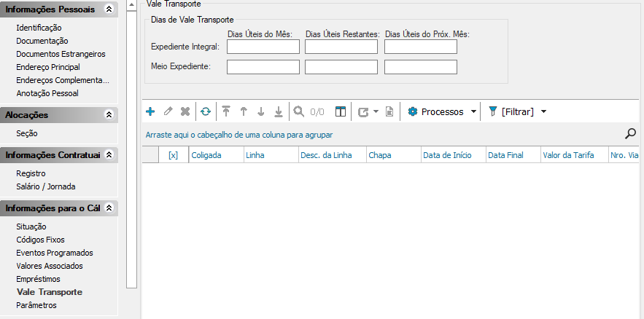Click the delete record X icon
This screenshot has height=319, width=644.
[185, 111]
